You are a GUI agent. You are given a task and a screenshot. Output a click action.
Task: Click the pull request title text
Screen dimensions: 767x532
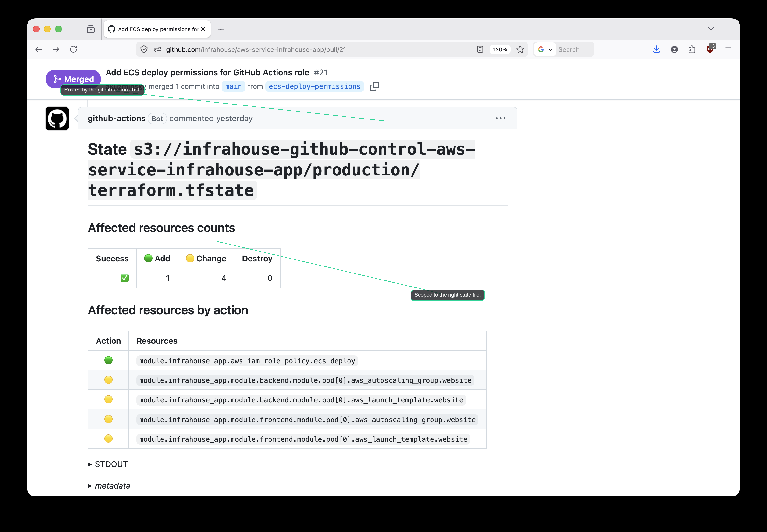click(207, 72)
